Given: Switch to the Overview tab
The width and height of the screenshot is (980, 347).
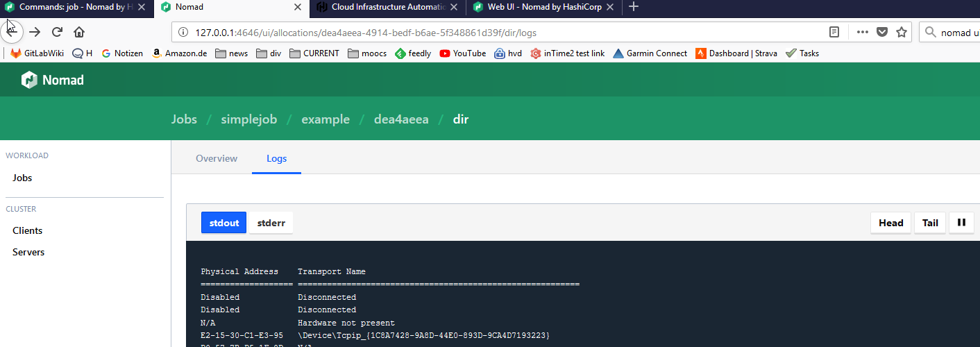Looking at the screenshot, I should pos(217,158).
